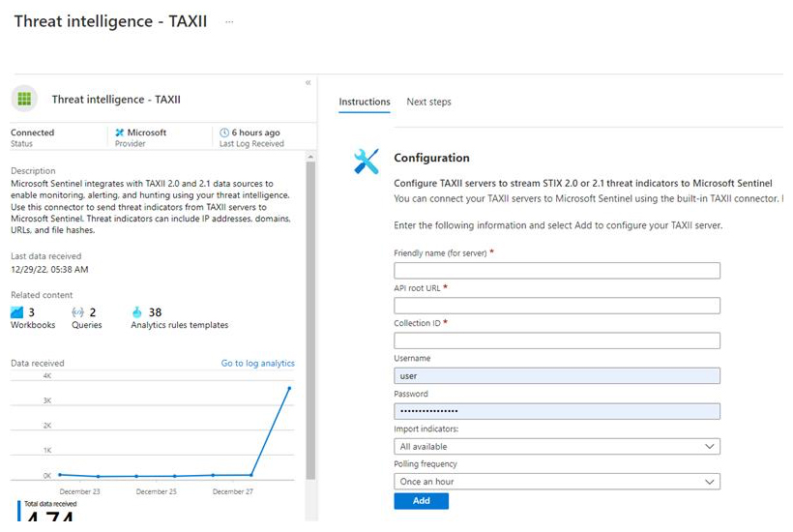Image resolution: width=793 pixels, height=532 pixels.
Task: Click the Collection ID field
Action: (557, 340)
